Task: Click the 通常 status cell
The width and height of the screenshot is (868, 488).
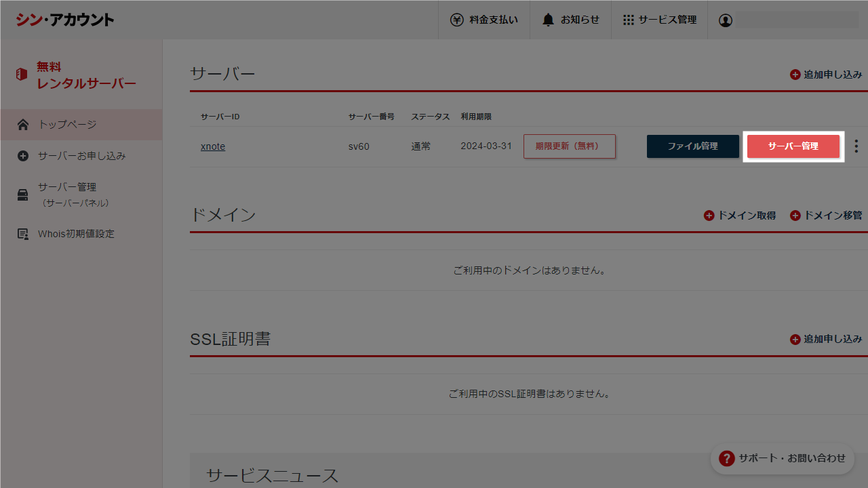Action: click(x=420, y=146)
